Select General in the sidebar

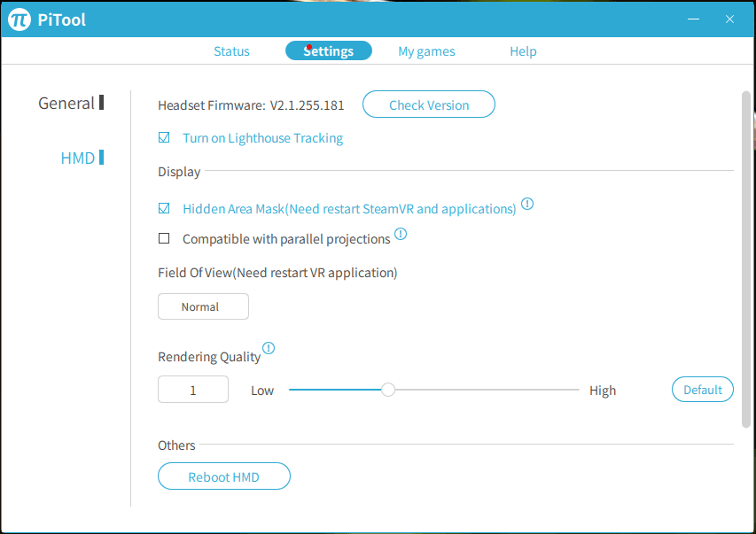71,103
